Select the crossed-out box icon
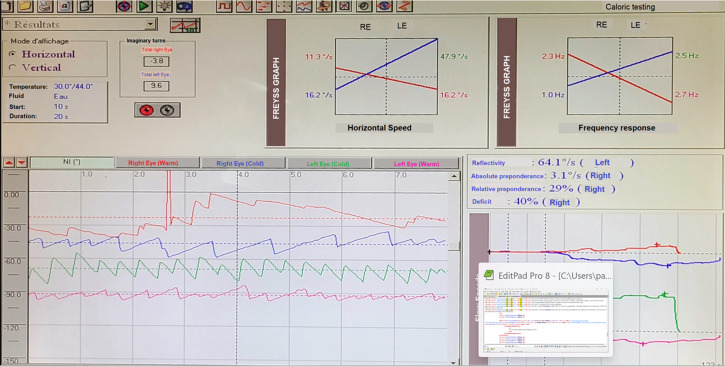Screen dimensions: 725x367 [344, 6]
